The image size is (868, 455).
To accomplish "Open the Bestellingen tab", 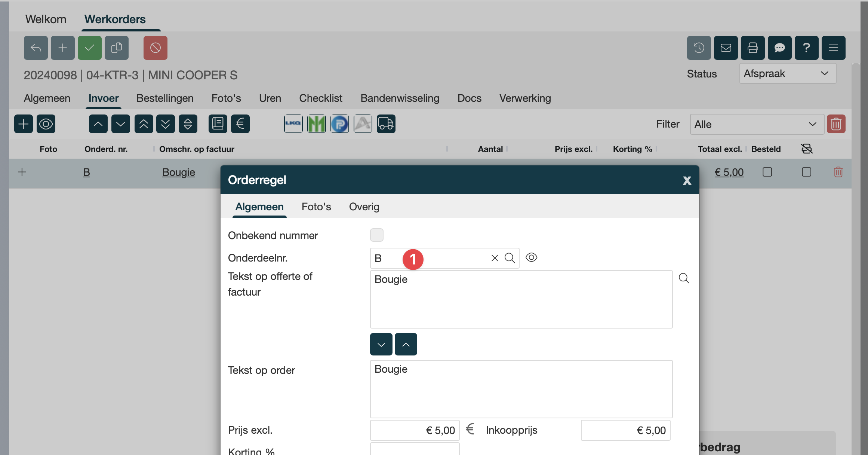I will [165, 98].
